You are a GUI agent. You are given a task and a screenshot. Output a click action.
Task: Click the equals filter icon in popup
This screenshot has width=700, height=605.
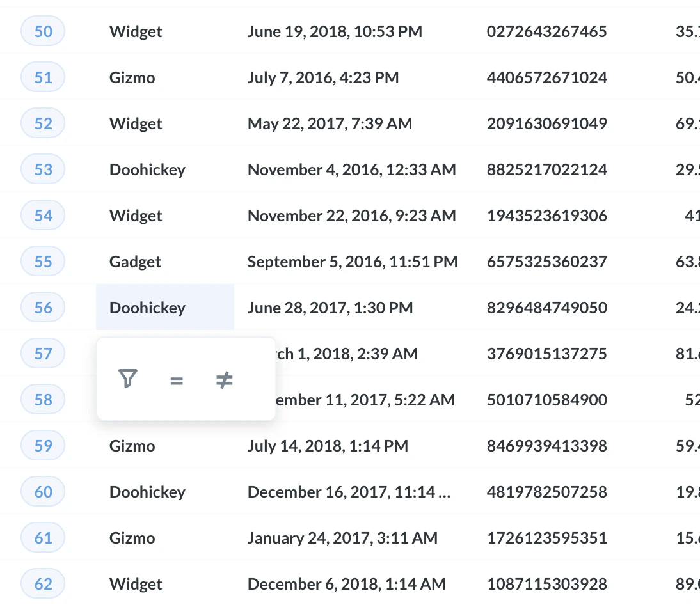pos(177,381)
